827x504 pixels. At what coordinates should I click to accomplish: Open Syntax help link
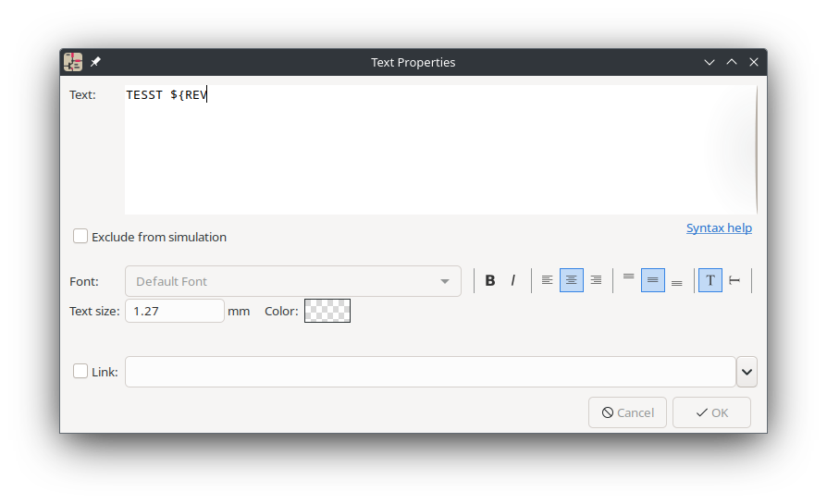(x=719, y=228)
